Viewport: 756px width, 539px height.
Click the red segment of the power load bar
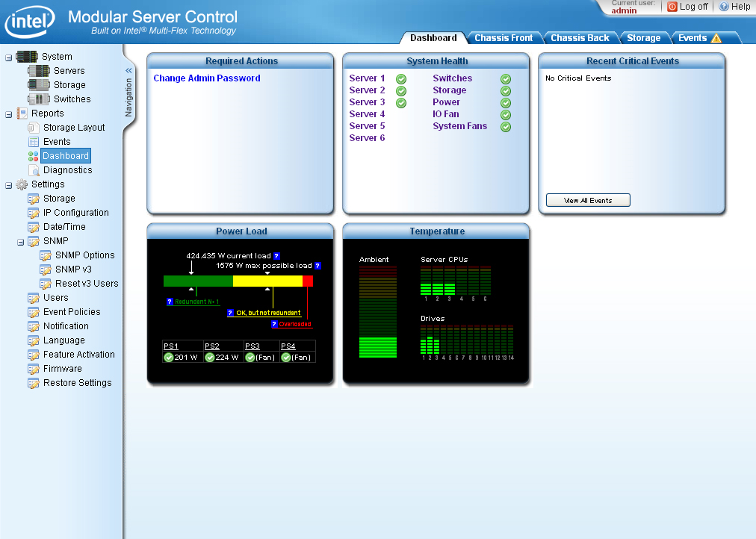pyautogui.click(x=308, y=281)
